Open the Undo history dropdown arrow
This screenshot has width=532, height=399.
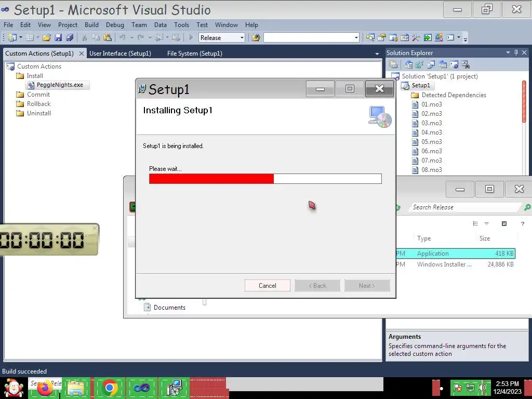131,37
